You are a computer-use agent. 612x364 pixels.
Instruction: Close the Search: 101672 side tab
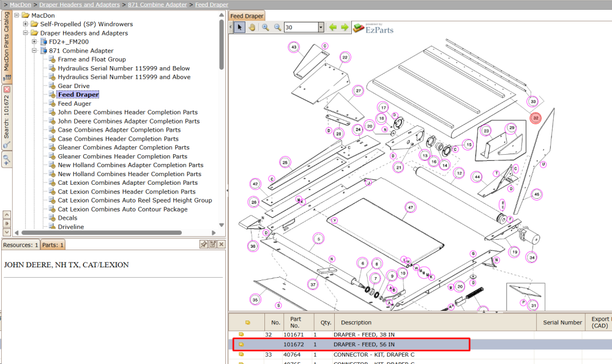[x=7, y=89]
